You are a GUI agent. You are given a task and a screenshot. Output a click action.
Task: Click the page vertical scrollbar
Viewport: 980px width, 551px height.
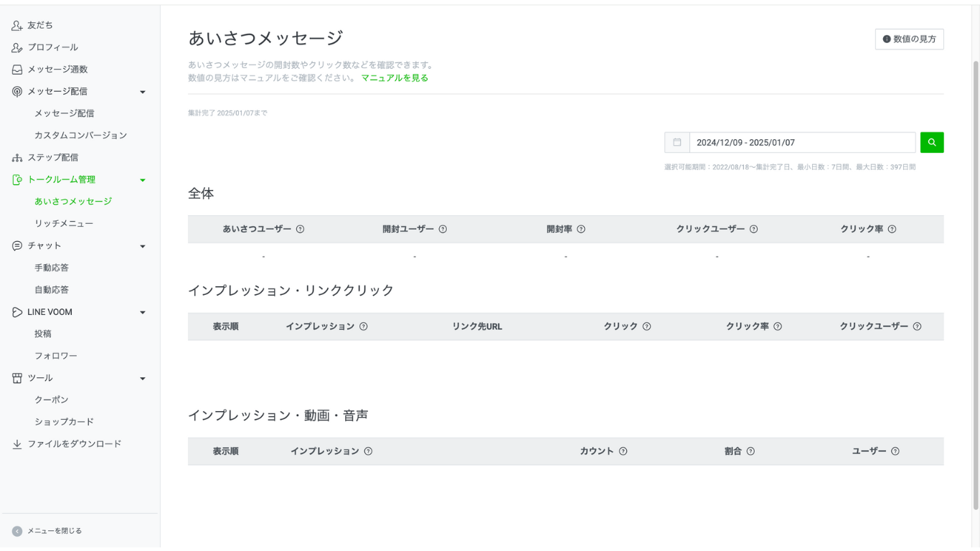(976, 285)
